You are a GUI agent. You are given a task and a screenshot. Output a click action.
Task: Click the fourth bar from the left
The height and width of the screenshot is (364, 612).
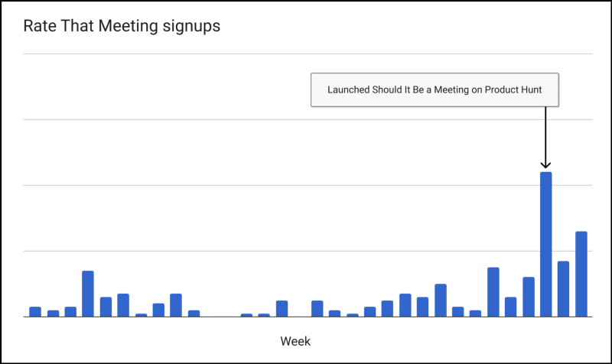point(88,294)
